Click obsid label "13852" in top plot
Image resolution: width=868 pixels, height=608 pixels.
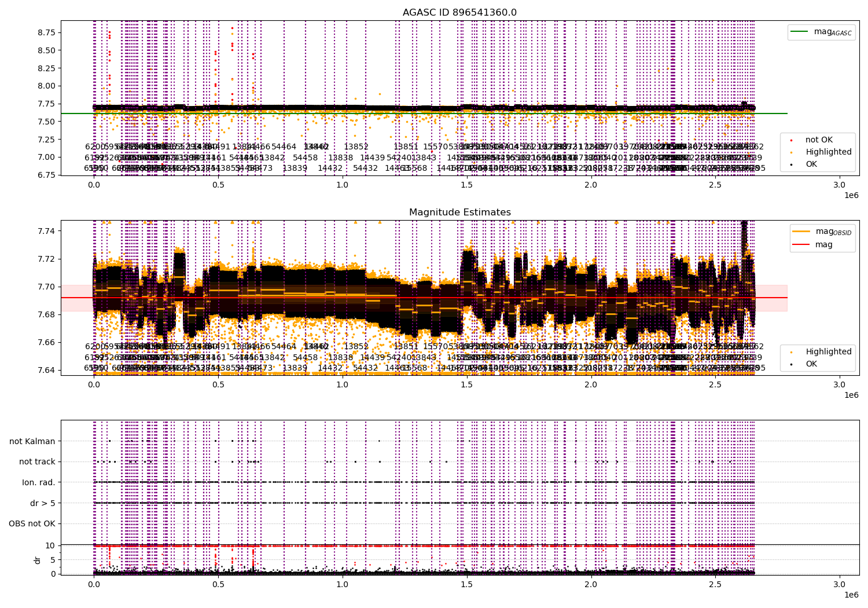356,146
